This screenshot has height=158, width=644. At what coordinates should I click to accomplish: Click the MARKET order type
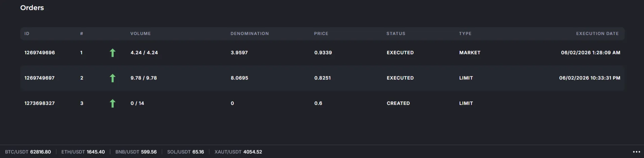click(x=470, y=53)
